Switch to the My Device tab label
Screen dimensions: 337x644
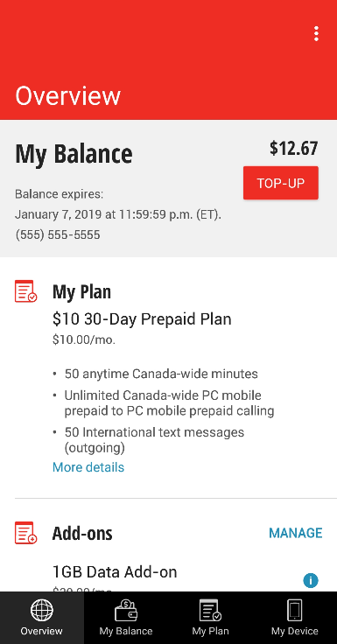(295, 631)
